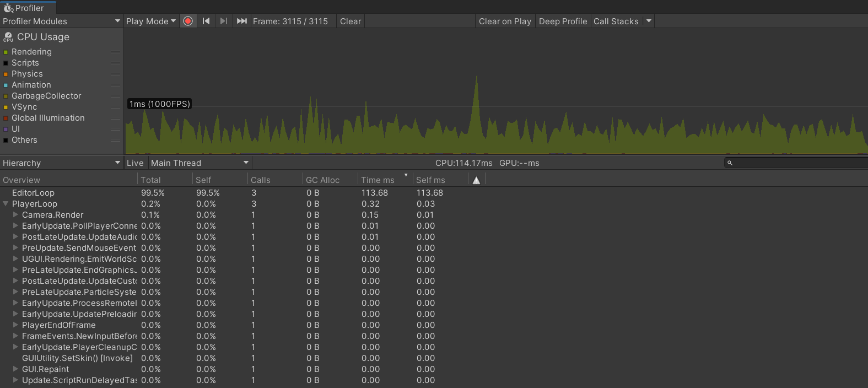
Task: Toggle Call Stacks recording
Action: [616, 21]
